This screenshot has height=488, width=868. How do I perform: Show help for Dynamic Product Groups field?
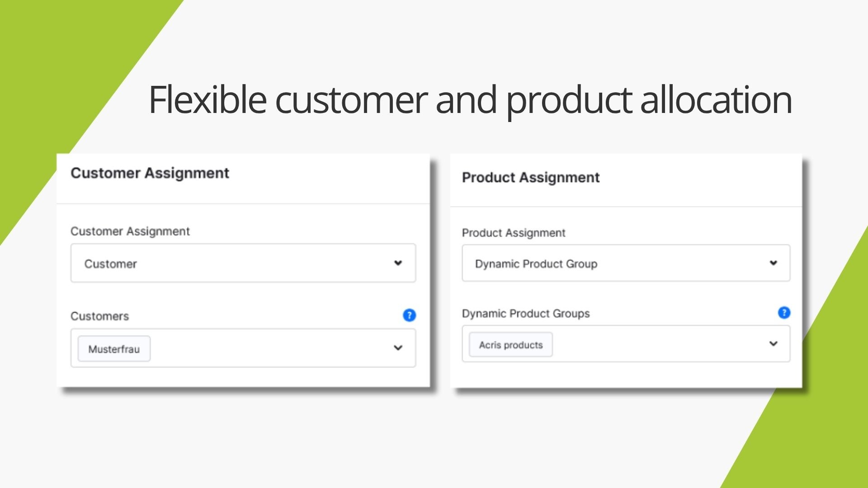(784, 312)
